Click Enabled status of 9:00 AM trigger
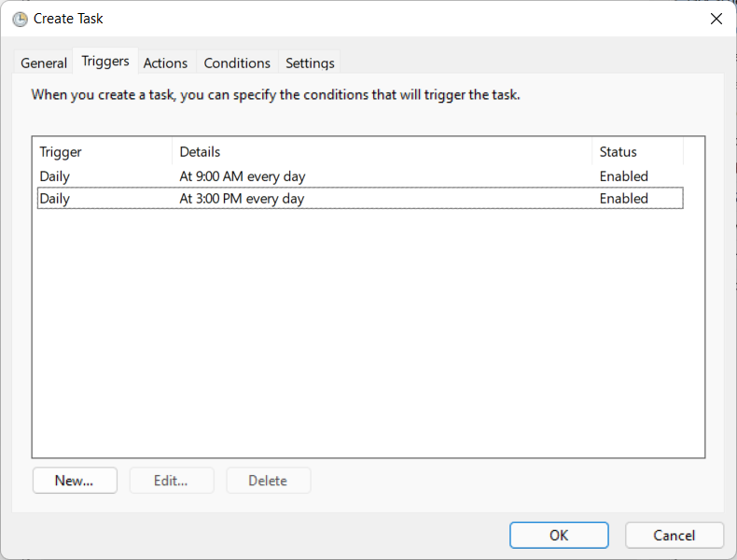The width and height of the screenshot is (737, 560). [x=624, y=176]
